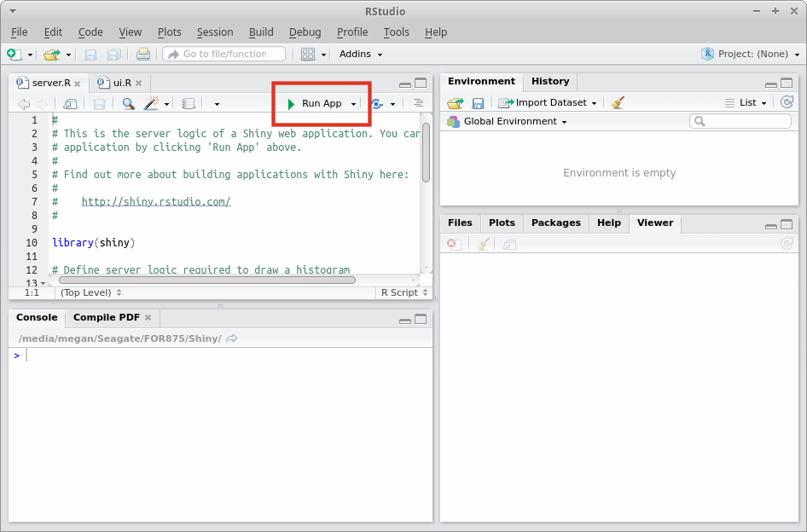The image size is (807, 532).
Task: Click the workspace panes grid icon
Action: [x=308, y=54]
